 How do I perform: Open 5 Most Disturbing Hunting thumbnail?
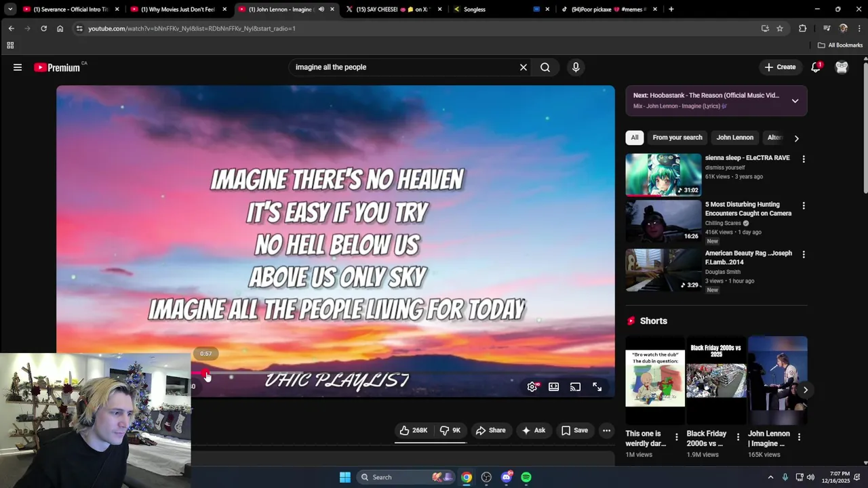tap(663, 222)
